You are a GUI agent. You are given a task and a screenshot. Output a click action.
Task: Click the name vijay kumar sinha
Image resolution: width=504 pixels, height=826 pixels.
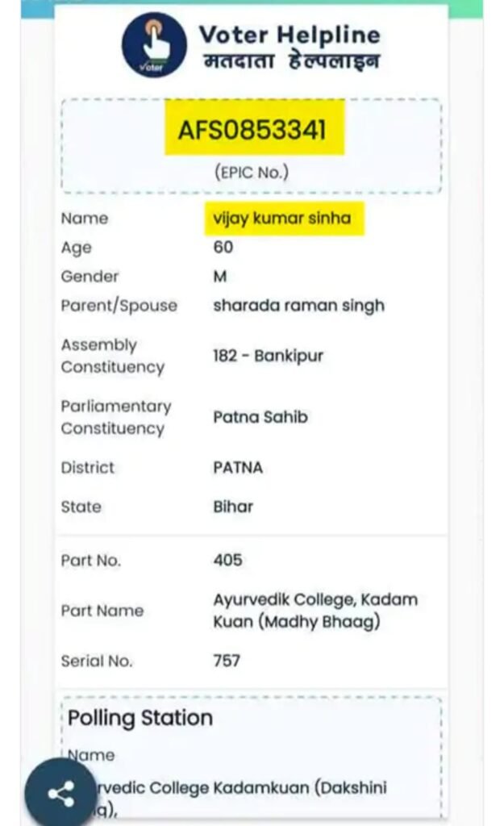pyautogui.click(x=282, y=218)
